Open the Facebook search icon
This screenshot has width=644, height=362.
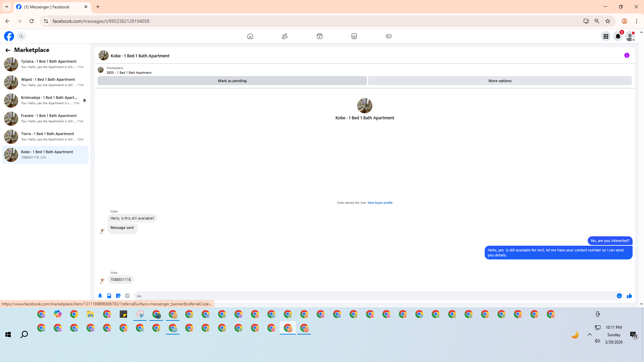(21, 36)
